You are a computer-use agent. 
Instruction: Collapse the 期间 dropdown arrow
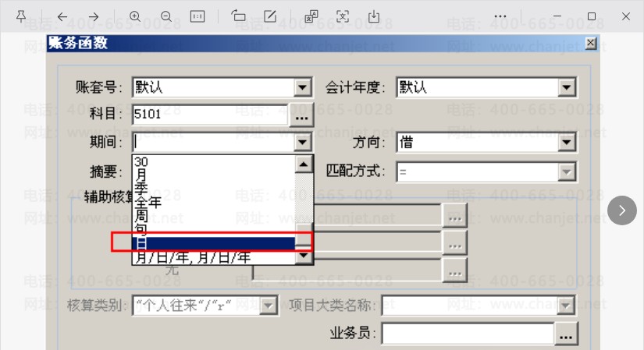click(302, 143)
